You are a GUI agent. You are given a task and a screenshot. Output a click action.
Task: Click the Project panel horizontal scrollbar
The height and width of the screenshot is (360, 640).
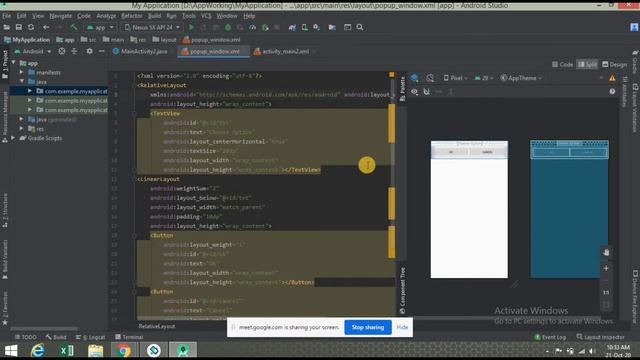click(44, 328)
